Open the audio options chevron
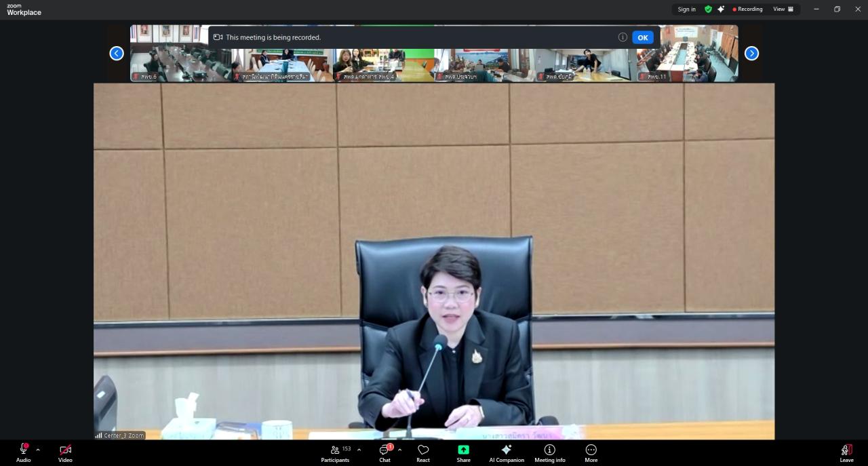 point(37,450)
